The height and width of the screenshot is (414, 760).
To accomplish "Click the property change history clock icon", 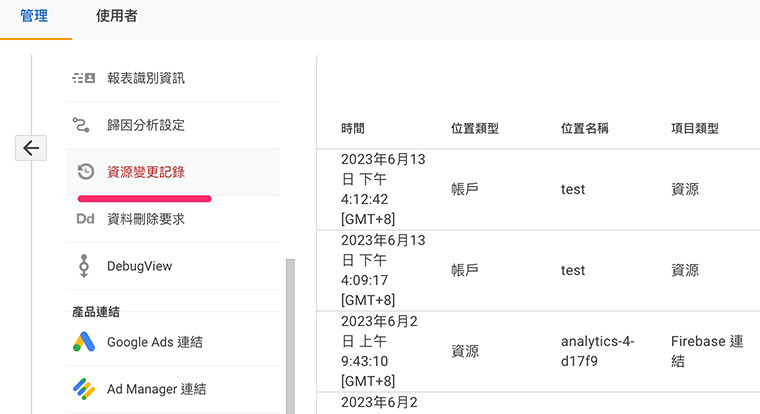I will pyautogui.click(x=85, y=172).
